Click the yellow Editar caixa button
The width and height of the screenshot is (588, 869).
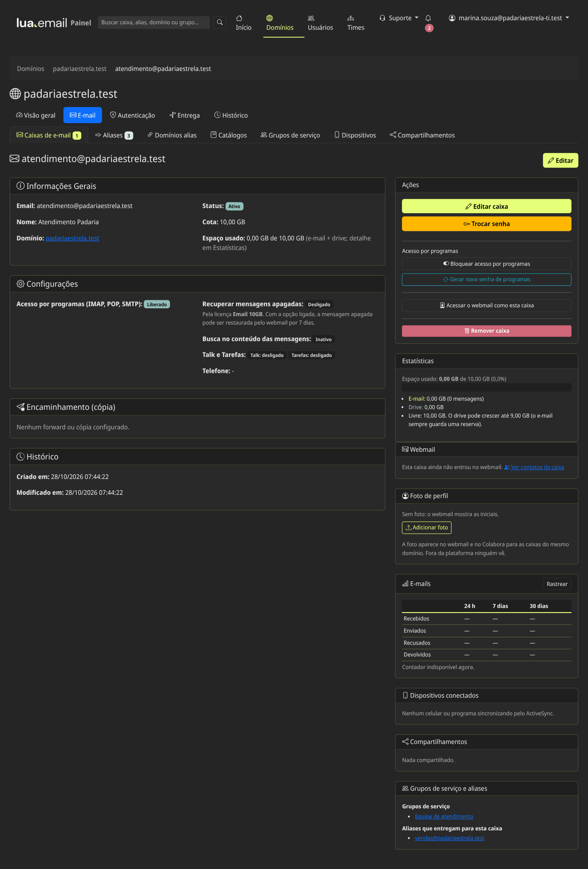[x=486, y=206]
